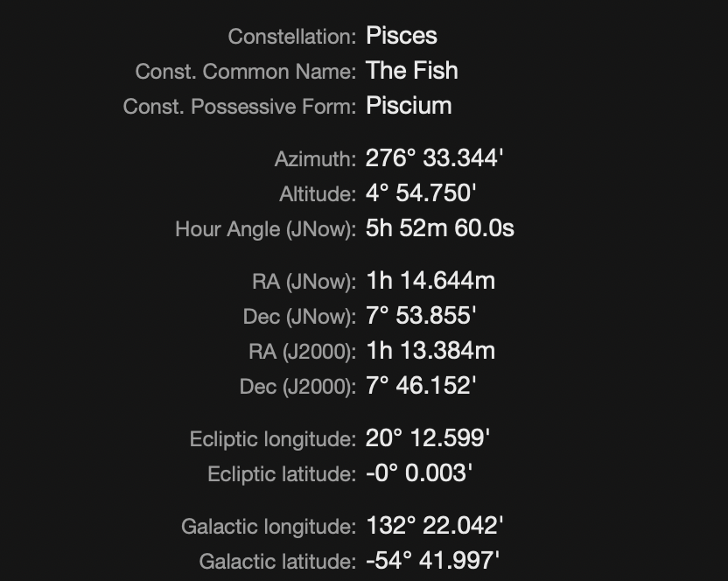Click the RA (JNow) value 1h 14.644m
This screenshot has width=728, height=581.
(x=430, y=281)
